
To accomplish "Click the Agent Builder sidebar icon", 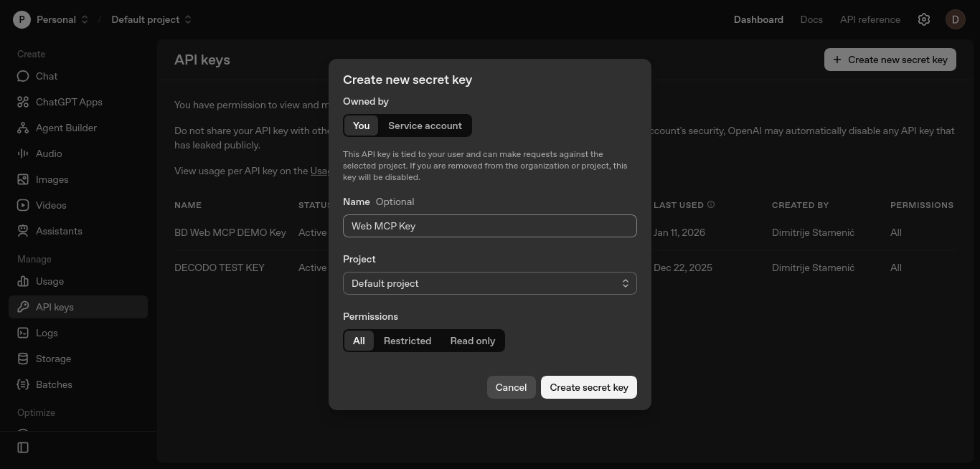I will tap(24, 128).
